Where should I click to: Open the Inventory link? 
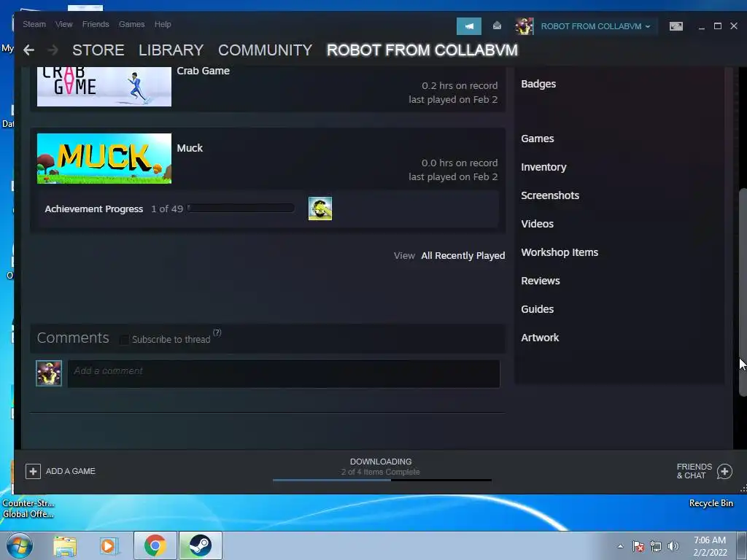pyautogui.click(x=543, y=167)
